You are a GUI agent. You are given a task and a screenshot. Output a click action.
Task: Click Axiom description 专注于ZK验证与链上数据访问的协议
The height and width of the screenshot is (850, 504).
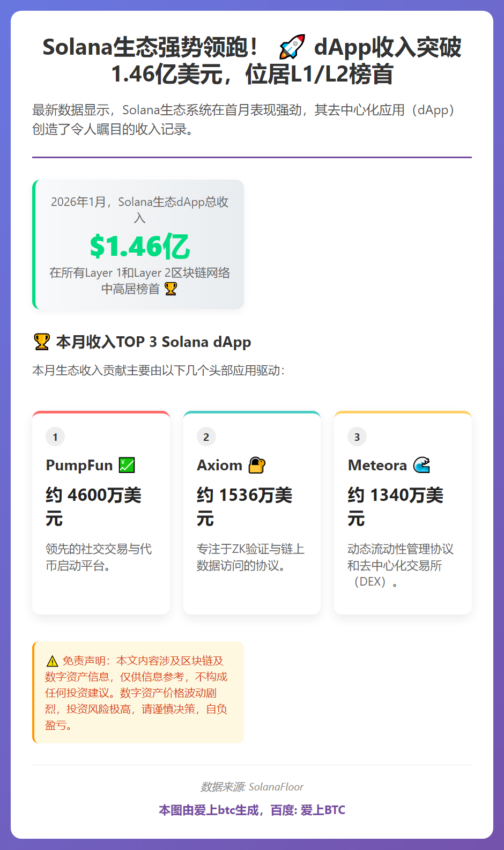pyautogui.click(x=250, y=557)
